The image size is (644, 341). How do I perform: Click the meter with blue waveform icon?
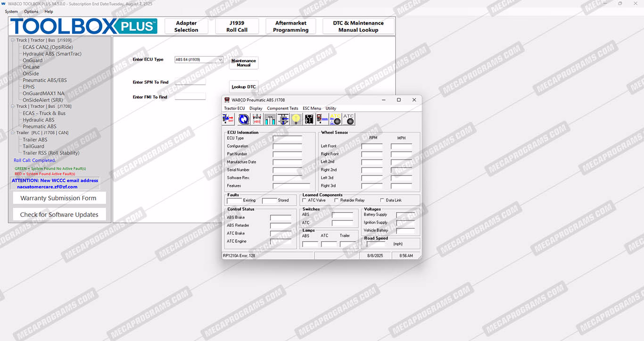pos(322,119)
